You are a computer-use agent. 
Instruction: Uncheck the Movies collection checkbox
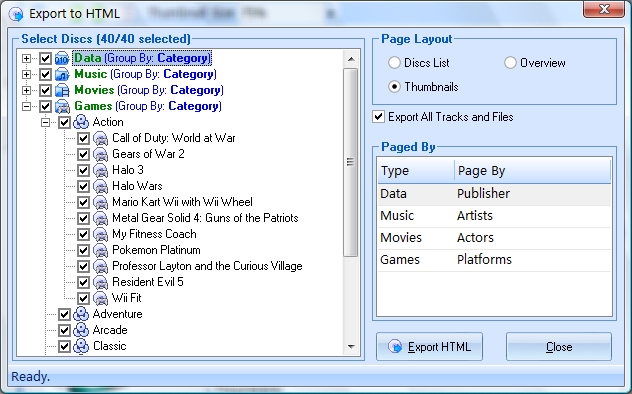tap(45, 90)
